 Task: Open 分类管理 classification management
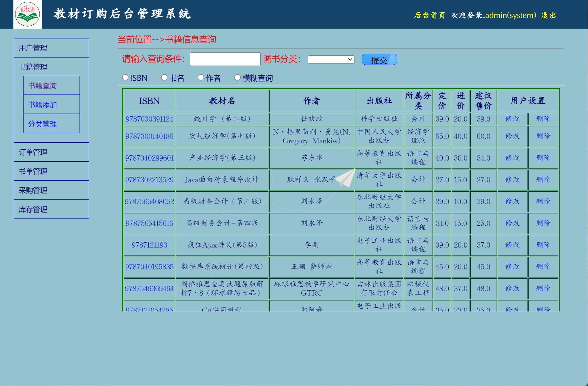(43, 124)
